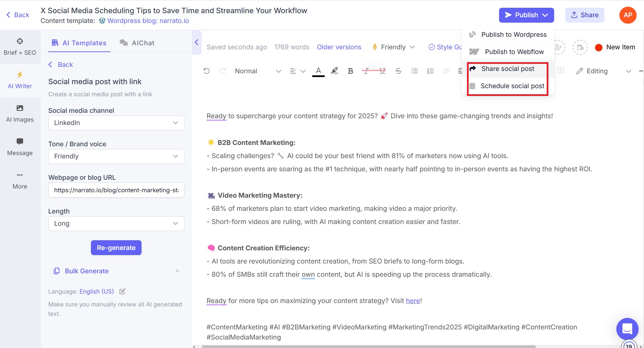This screenshot has width=644, height=348.
Task: Click Older versions link
Action: click(x=339, y=47)
